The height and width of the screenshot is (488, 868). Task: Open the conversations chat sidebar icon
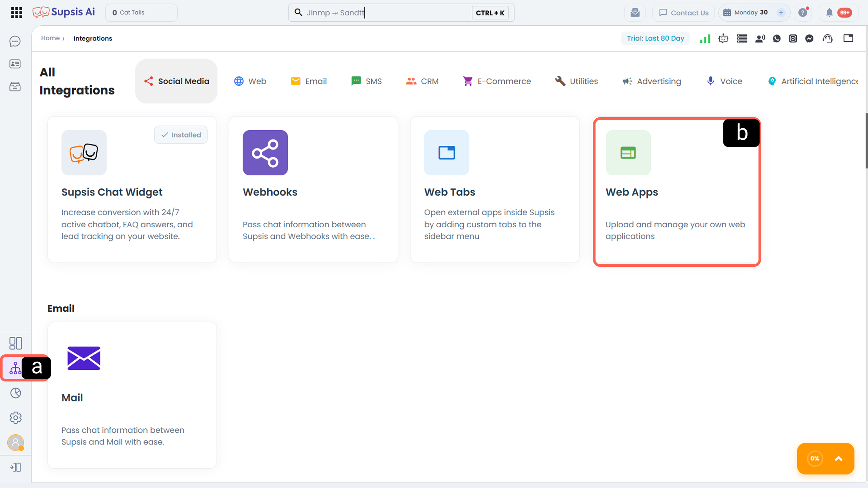[15, 41]
